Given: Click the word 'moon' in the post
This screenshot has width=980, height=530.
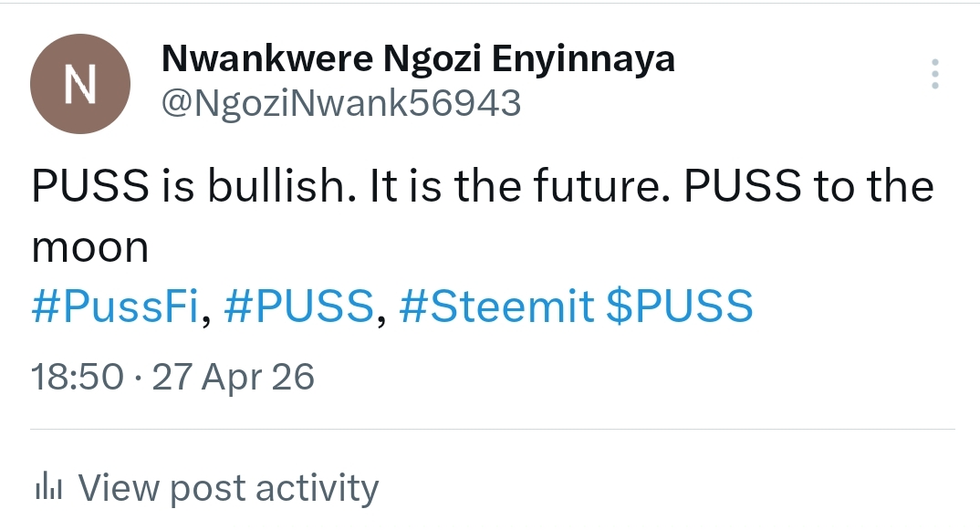Looking at the screenshot, I should tap(89, 247).
